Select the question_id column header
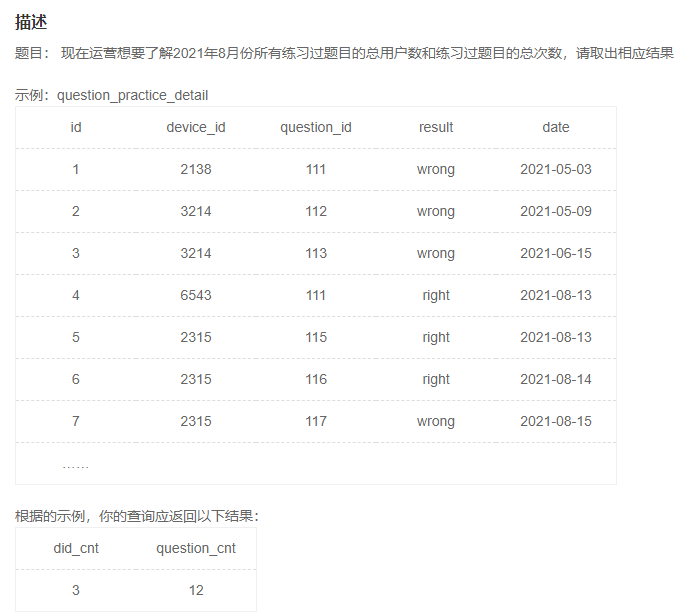Screen dimensions: 697x616 (x=316, y=127)
